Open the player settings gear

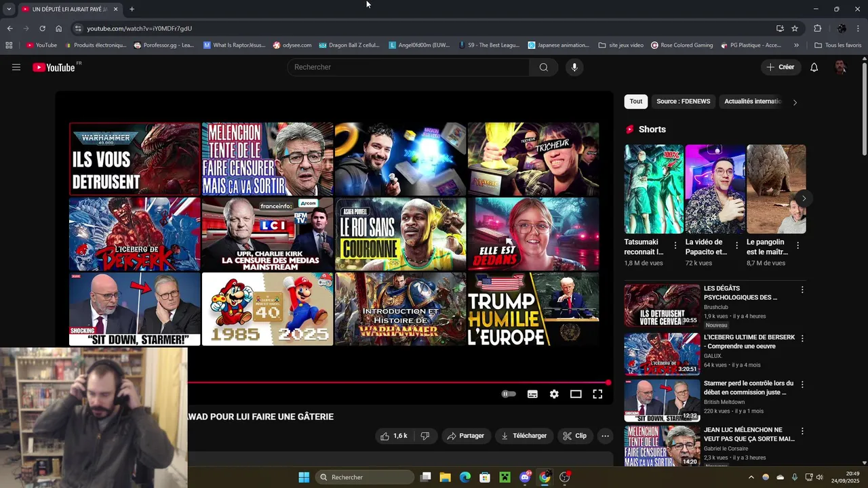click(x=554, y=394)
